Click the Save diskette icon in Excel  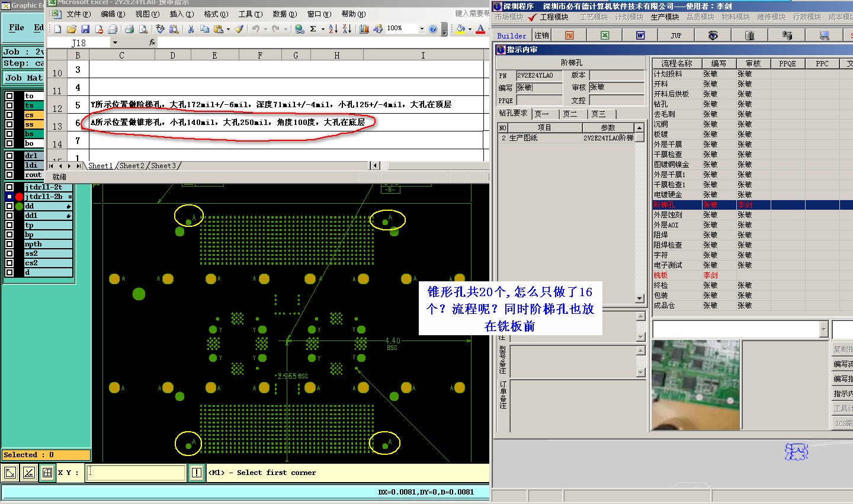coord(85,28)
